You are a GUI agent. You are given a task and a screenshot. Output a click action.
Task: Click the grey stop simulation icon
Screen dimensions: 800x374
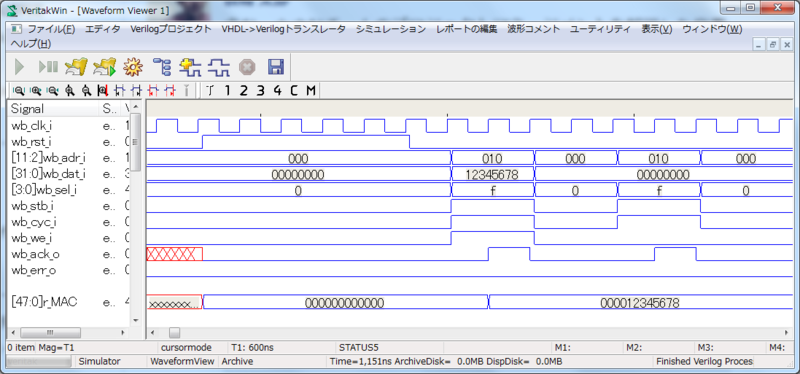247,67
